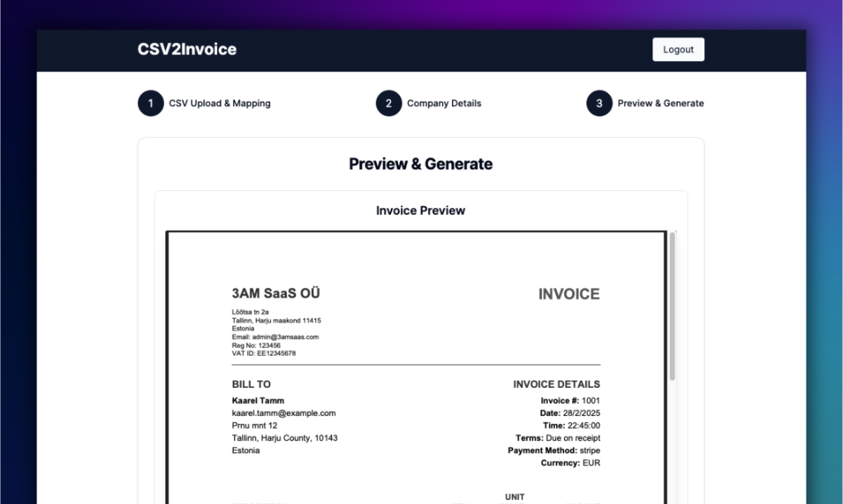Click the VAT ID EE12345678 line
This screenshot has width=843, height=504.
(x=264, y=353)
